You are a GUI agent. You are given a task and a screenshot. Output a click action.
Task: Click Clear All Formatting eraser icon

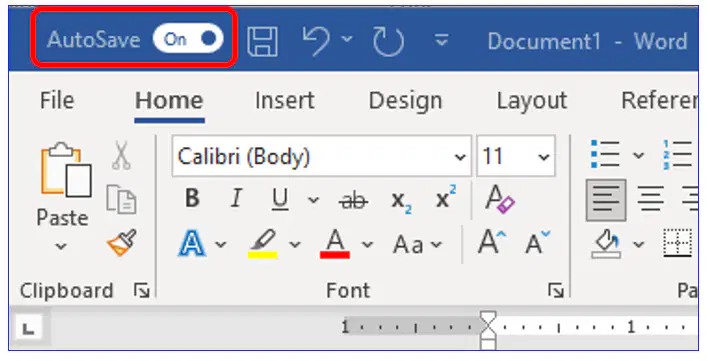(500, 198)
